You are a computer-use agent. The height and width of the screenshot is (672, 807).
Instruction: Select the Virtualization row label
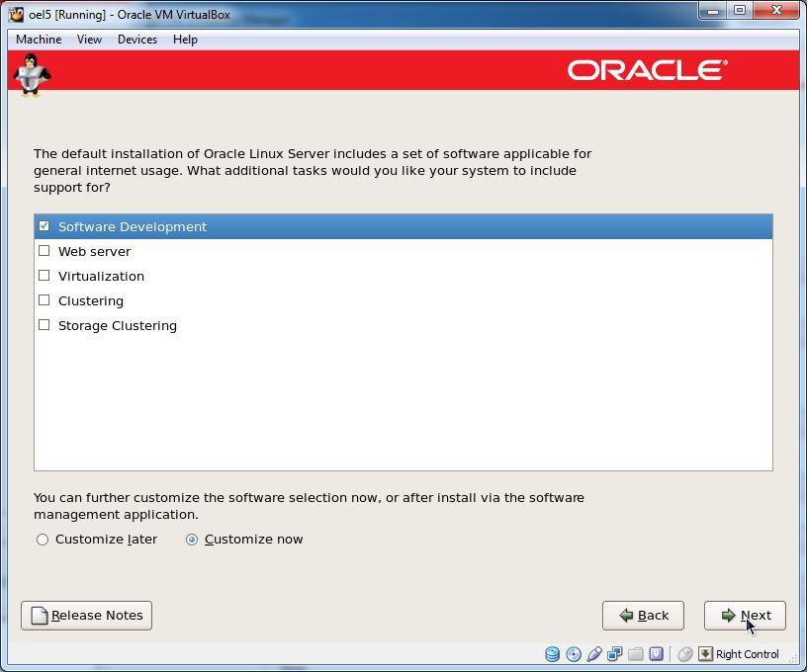101,276
